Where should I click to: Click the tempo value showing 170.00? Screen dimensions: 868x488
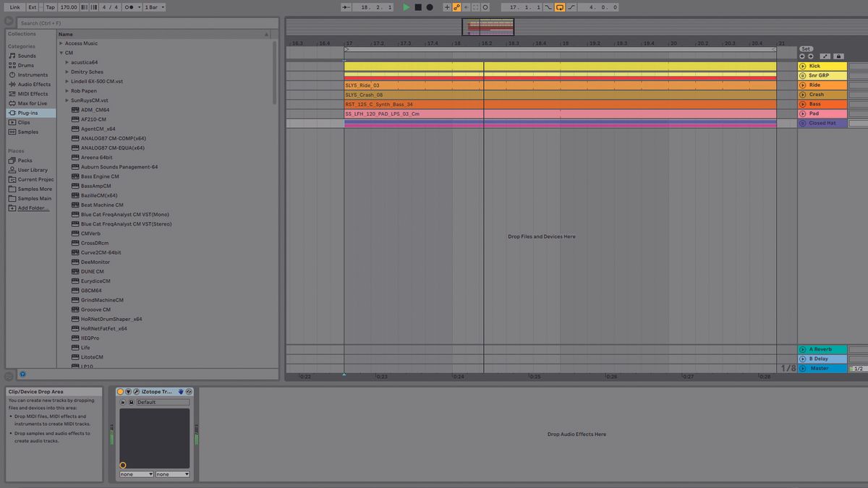point(69,7)
